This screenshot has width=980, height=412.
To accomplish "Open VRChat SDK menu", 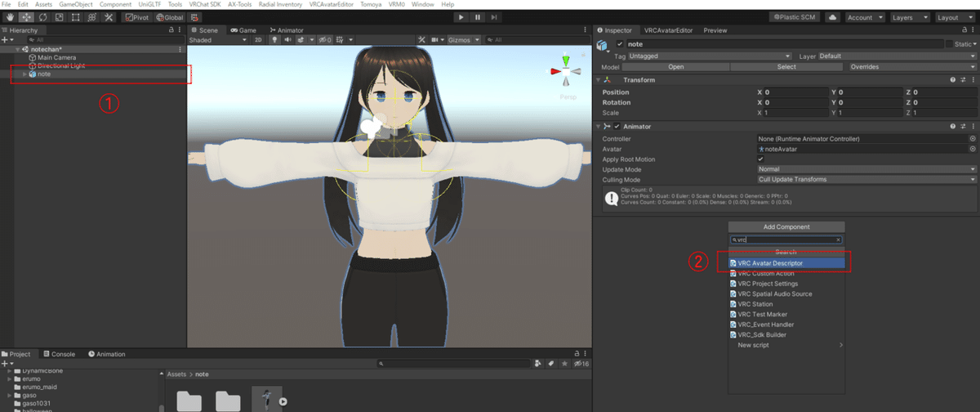I will [203, 5].
